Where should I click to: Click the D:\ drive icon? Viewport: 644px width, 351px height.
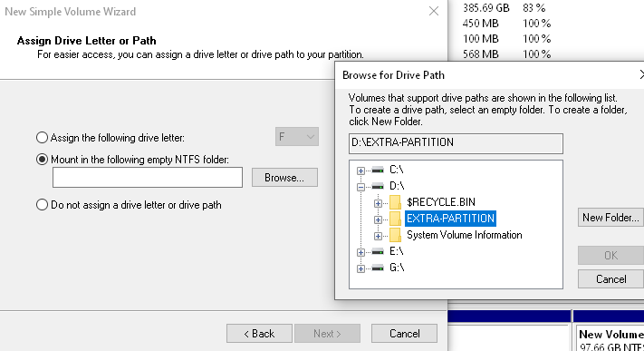[x=378, y=187]
